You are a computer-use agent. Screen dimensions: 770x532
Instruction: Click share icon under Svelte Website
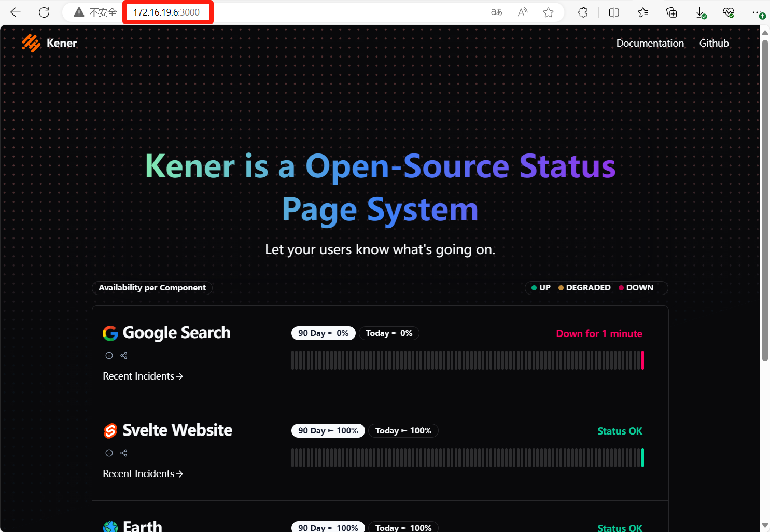(x=124, y=453)
